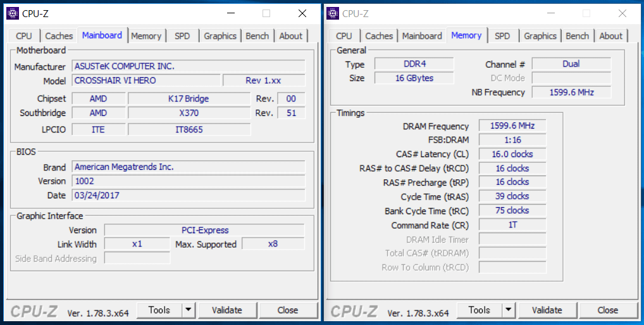Viewport: 644px width, 325px height.
Task: Click CAS# Latency 16.0 clocks field
Action: click(x=512, y=155)
